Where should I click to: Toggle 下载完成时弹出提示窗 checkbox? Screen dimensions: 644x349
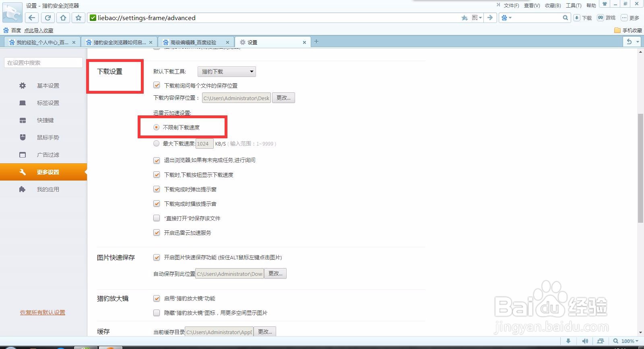click(x=157, y=189)
